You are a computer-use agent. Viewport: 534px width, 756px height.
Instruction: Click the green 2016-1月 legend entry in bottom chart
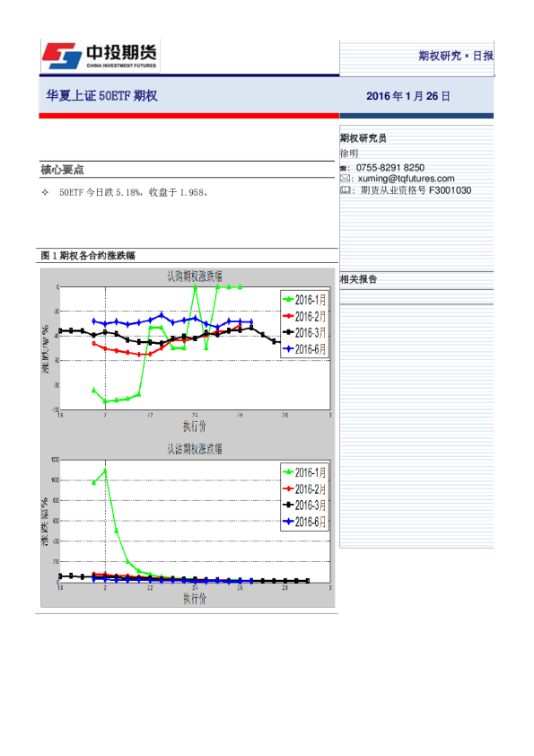point(304,472)
